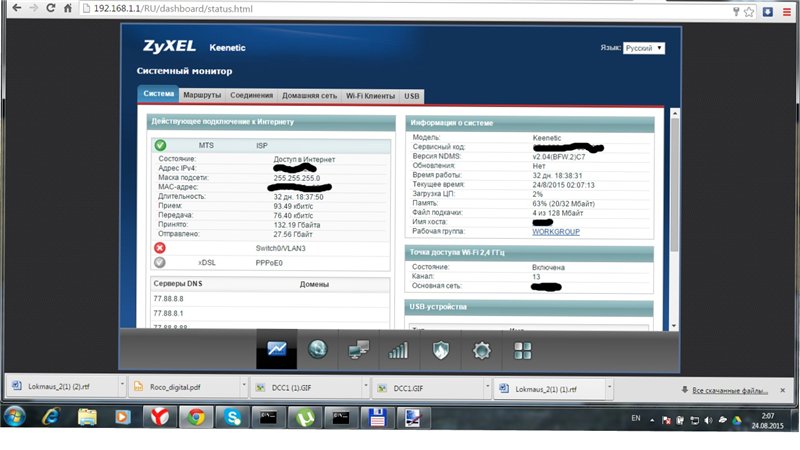
Task: Switch to the Маршруты tab
Action: (x=202, y=95)
